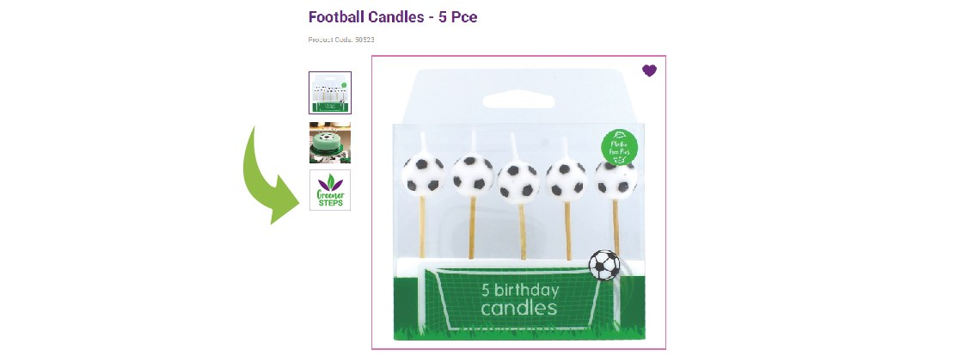
Task: Open the Greener Steps thumbnail
Action: tap(330, 190)
